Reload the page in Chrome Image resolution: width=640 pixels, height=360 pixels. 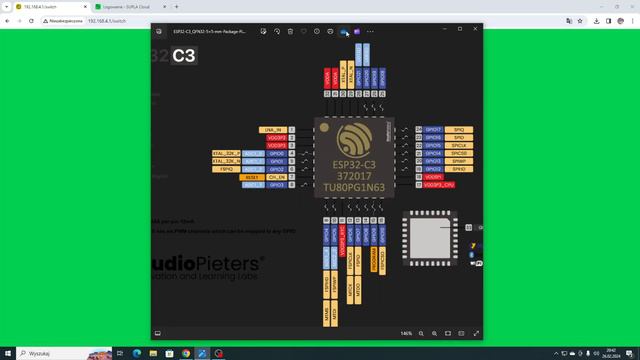(x=31, y=21)
